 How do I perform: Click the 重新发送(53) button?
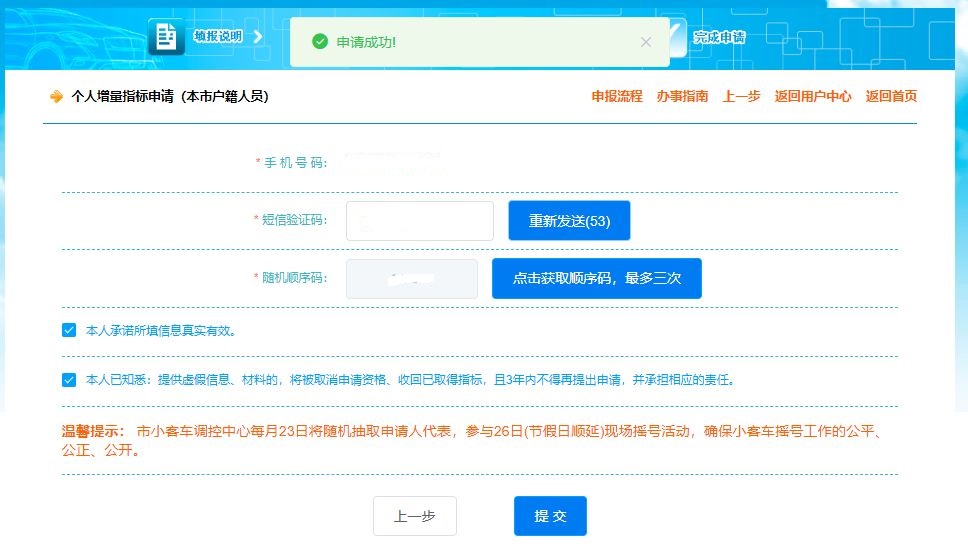coord(569,220)
